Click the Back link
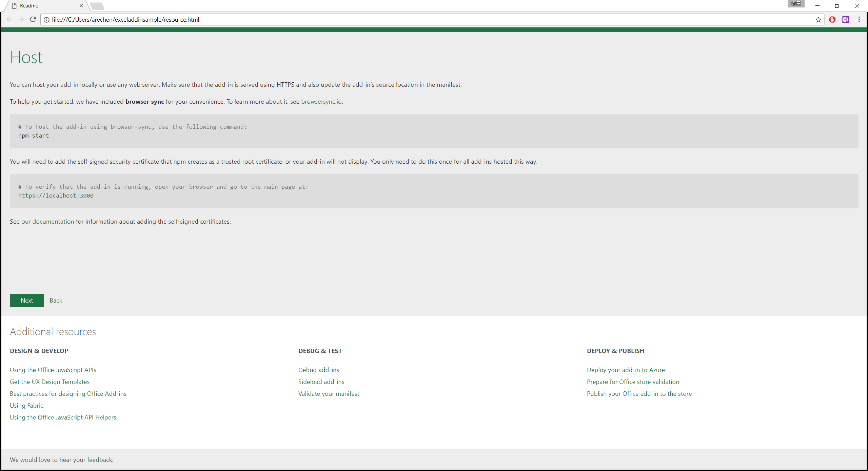This screenshot has width=868, height=471. (x=56, y=301)
